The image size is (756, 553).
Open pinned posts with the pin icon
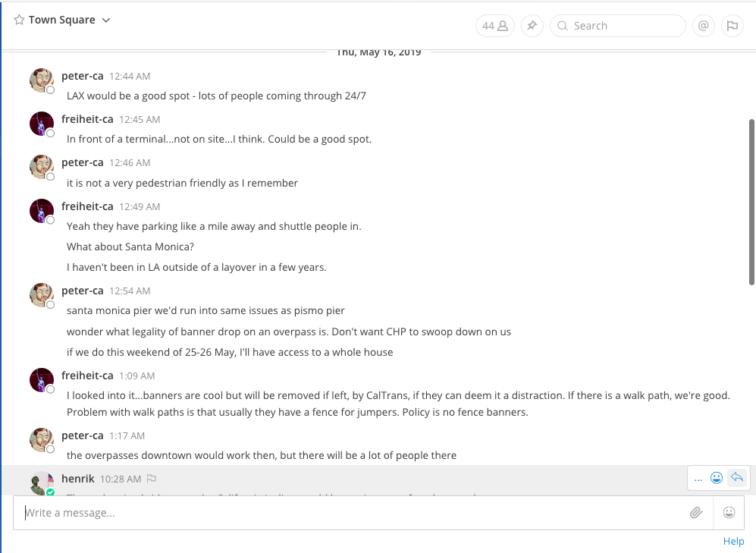point(532,26)
